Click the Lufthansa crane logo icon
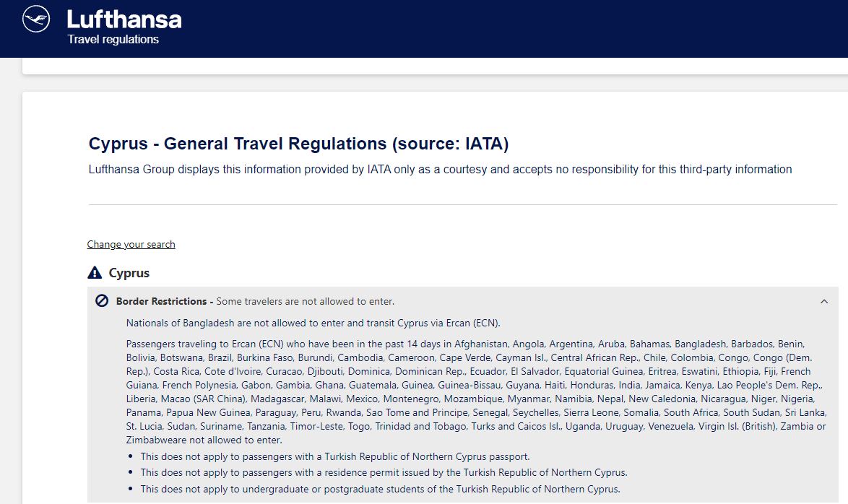The height and width of the screenshot is (504, 848). (x=36, y=19)
